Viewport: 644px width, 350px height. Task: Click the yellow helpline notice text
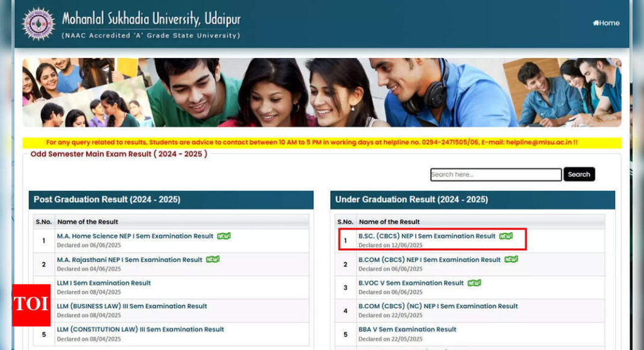coord(312,142)
